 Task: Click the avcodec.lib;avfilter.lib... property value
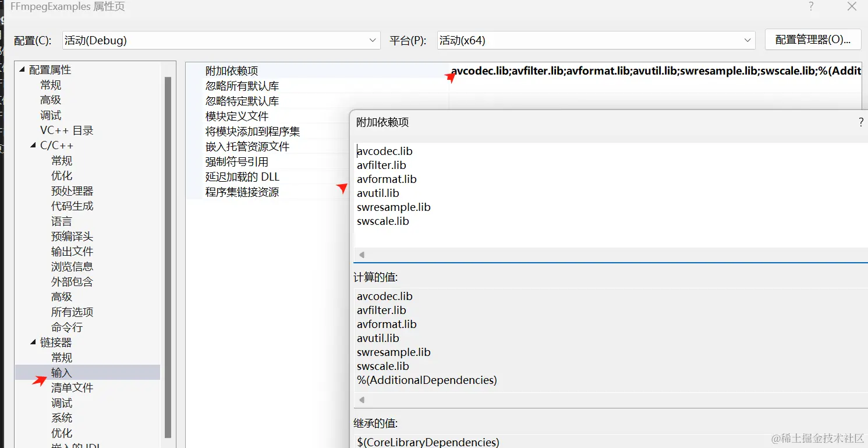[x=656, y=70]
